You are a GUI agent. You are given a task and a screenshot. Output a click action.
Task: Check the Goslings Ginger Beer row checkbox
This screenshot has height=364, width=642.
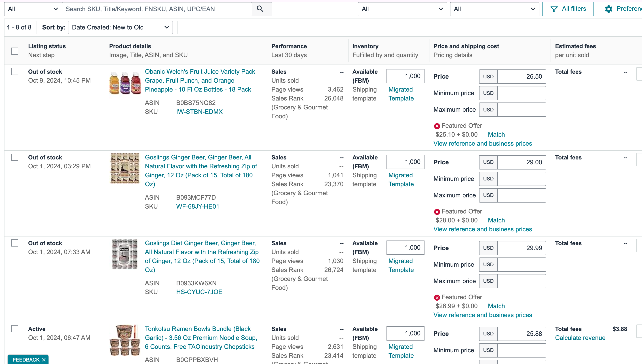(x=15, y=157)
